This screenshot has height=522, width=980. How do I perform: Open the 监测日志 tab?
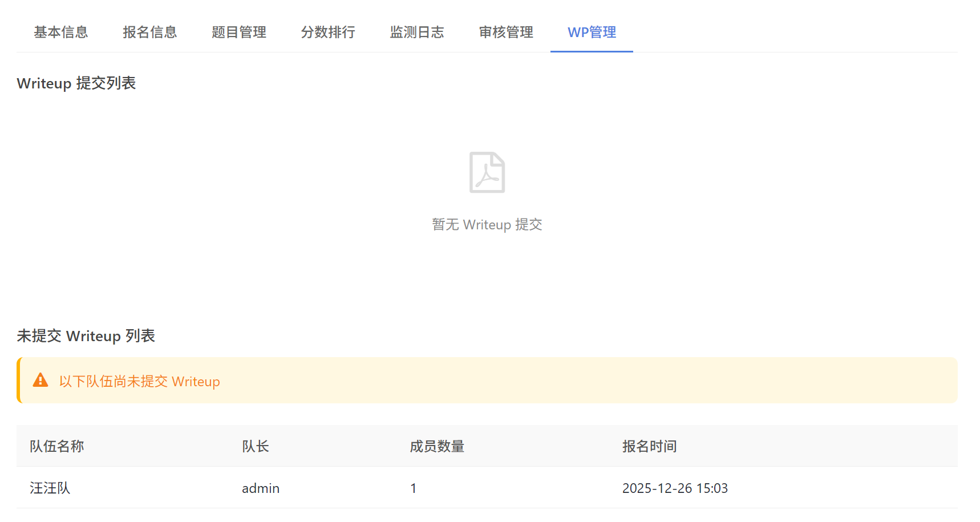point(416,33)
